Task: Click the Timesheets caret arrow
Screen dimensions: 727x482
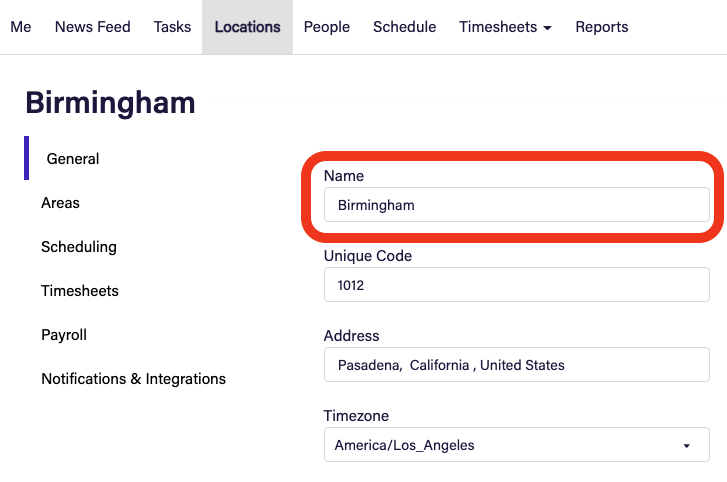Action: (547, 28)
